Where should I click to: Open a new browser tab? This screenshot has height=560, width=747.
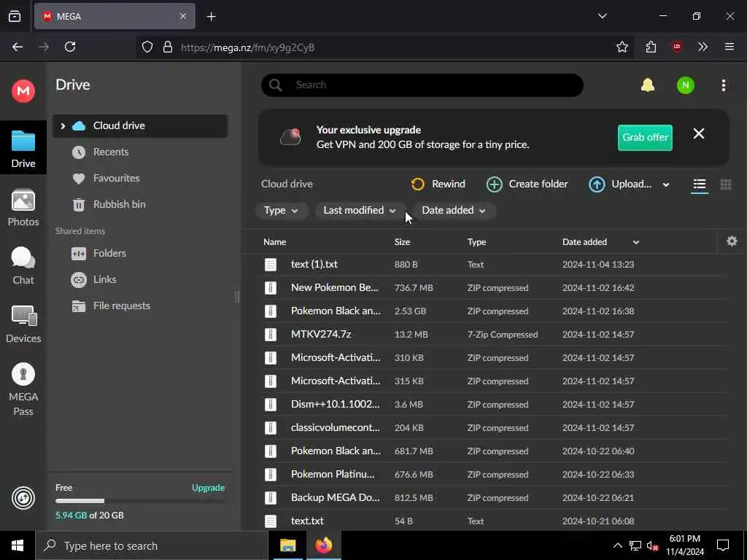pos(211,17)
